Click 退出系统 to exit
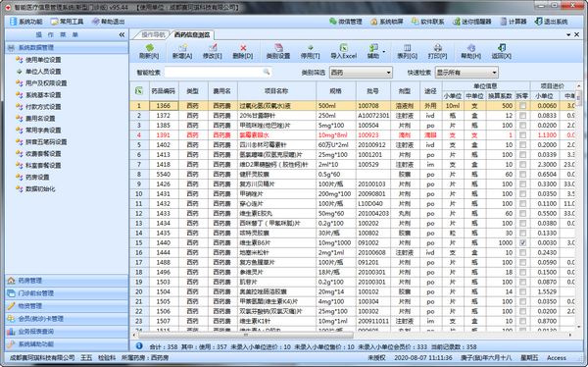 coord(551,22)
